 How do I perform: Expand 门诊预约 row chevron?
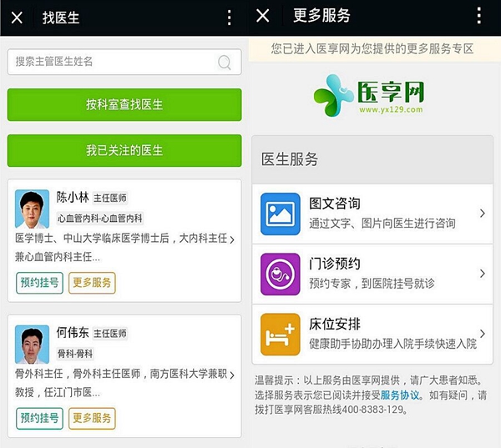(483, 274)
